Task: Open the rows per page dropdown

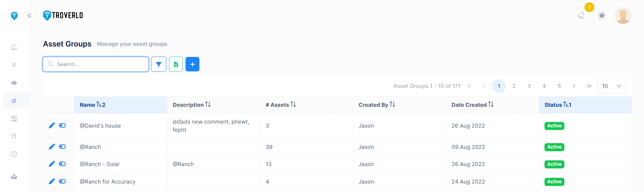Action: (x=612, y=86)
